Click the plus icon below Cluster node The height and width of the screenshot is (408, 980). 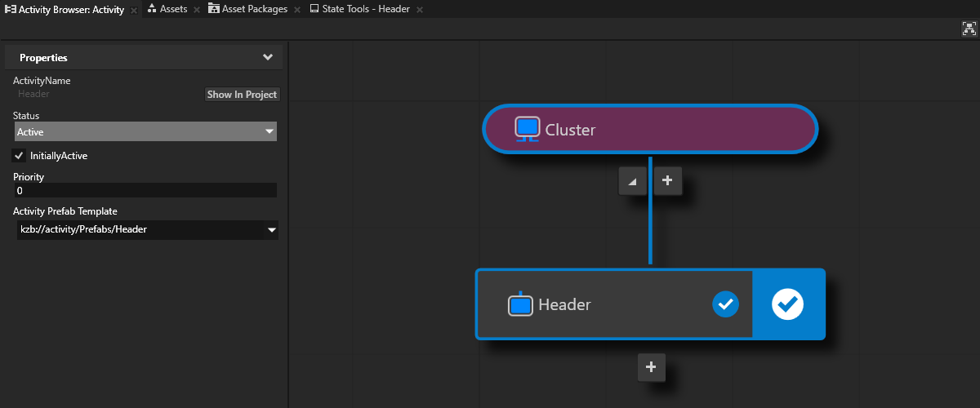tap(667, 181)
